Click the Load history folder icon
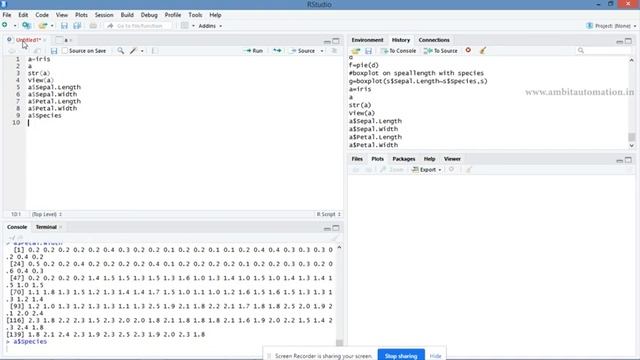The width and height of the screenshot is (640, 360). pyautogui.click(x=356, y=51)
